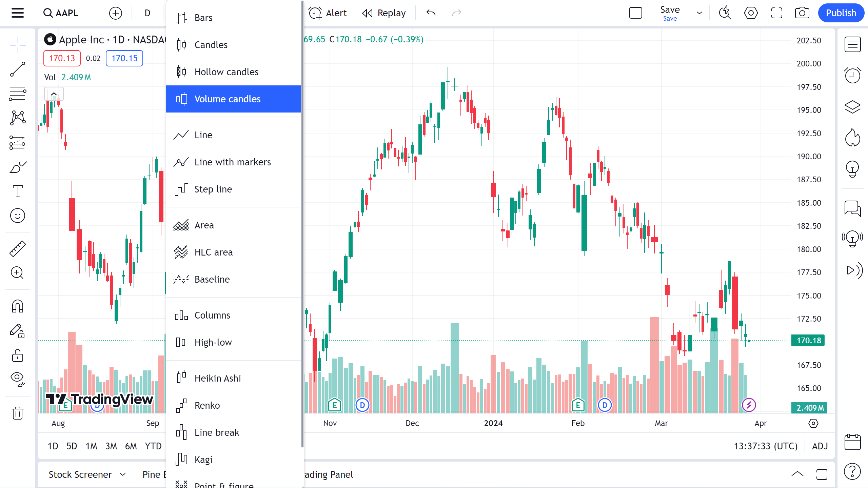This screenshot has height=488, width=868.
Task: Select the Text annotation tool
Action: point(18,191)
